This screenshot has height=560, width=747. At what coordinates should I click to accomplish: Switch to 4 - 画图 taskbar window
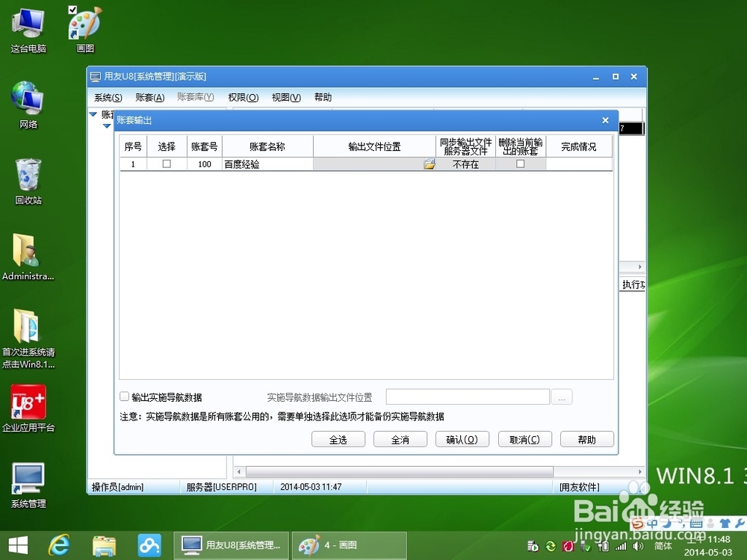[349, 545]
